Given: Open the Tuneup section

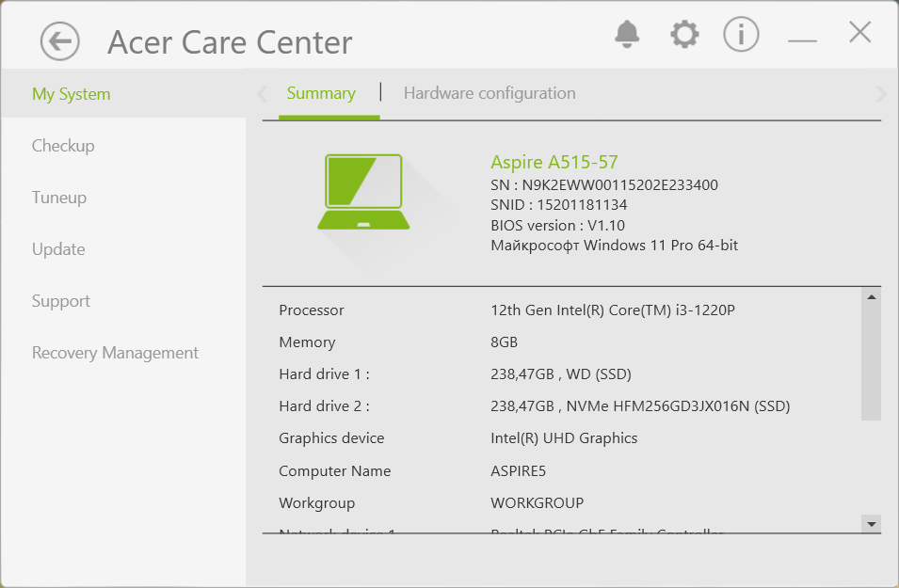Looking at the screenshot, I should (x=58, y=198).
